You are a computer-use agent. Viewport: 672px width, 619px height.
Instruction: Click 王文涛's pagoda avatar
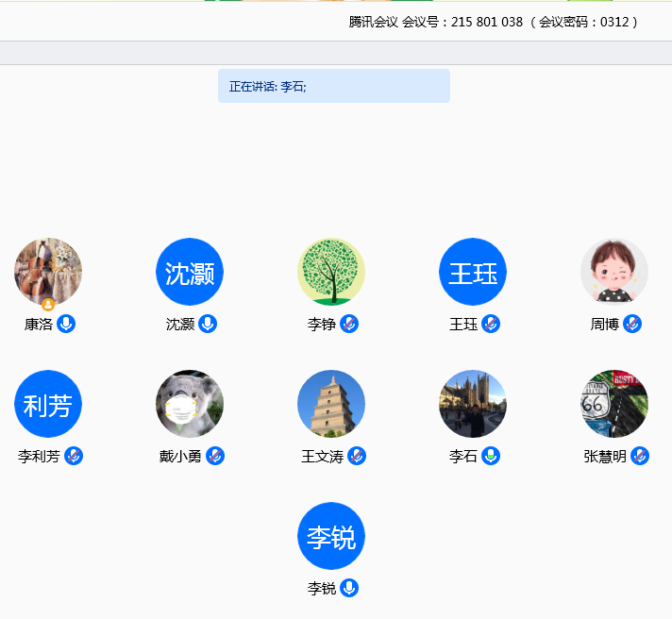click(x=331, y=404)
